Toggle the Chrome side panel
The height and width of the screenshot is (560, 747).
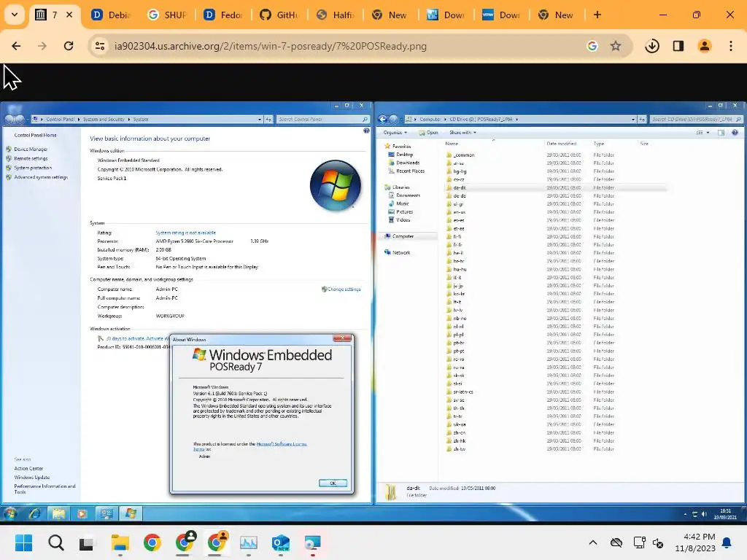(x=678, y=46)
